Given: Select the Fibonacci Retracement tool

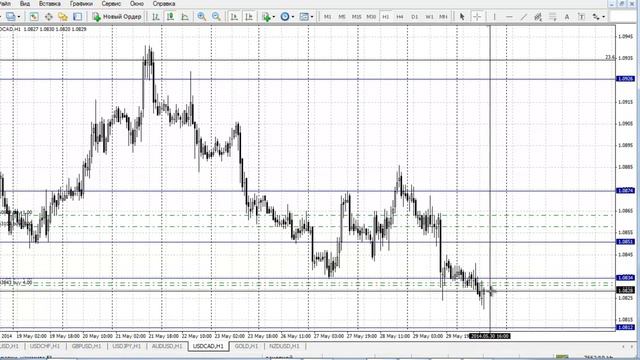Looking at the screenshot, I should click(x=553, y=17).
